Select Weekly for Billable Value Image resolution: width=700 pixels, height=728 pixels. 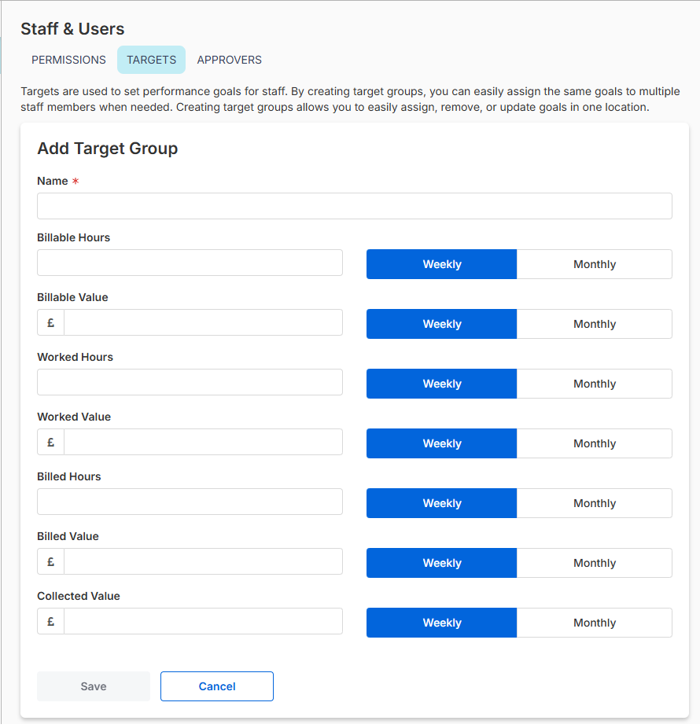pos(442,324)
